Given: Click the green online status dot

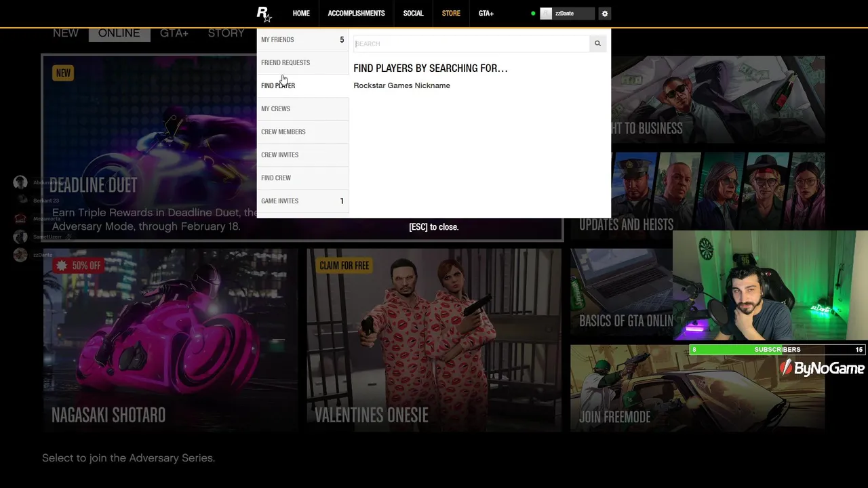Looking at the screenshot, I should [x=533, y=14].
